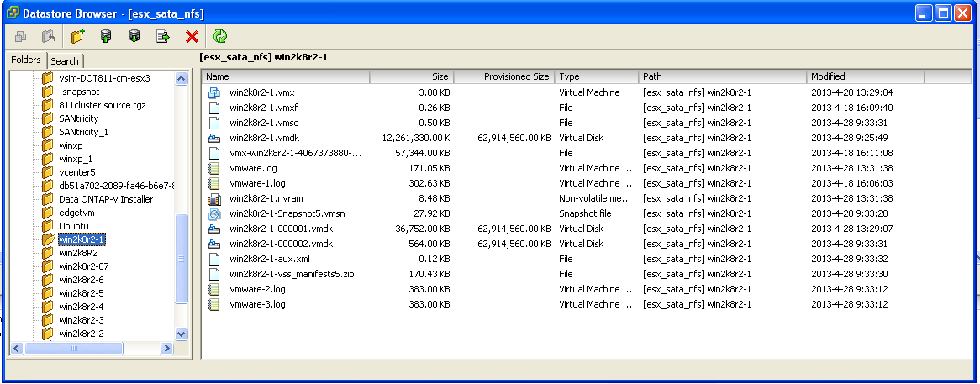
Task: Refresh the datastore browser view
Action: (x=220, y=36)
